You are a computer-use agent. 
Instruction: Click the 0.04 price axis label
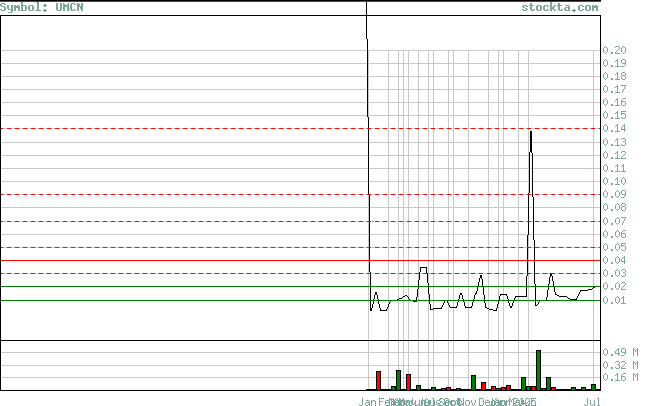[x=614, y=260]
